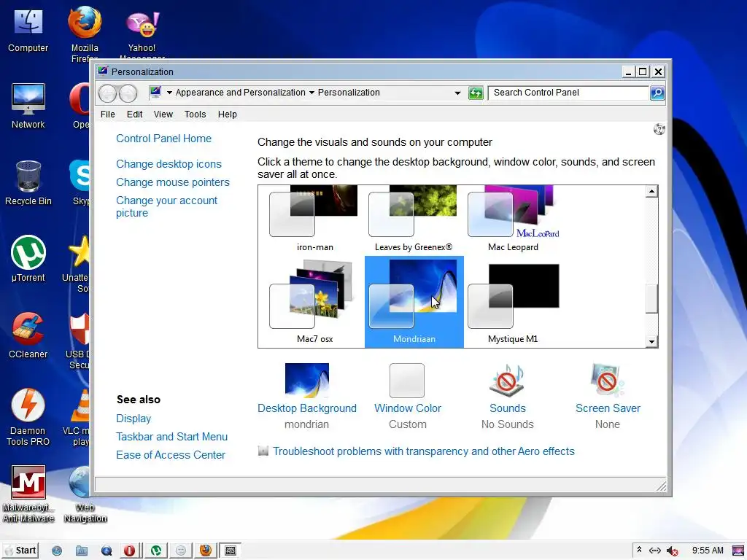Click the theme list scrollbar thumb
The width and height of the screenshot is (747, 560).
coord(651,298)
